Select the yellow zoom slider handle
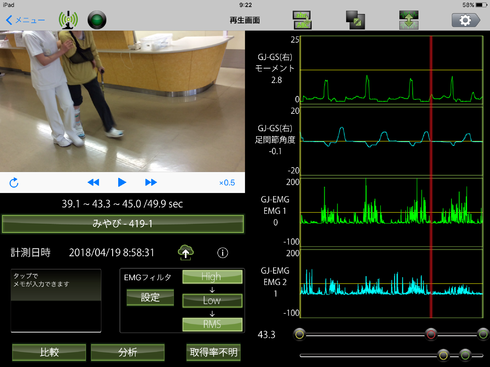Screen dimensions: 490x367 coord(443,355)
